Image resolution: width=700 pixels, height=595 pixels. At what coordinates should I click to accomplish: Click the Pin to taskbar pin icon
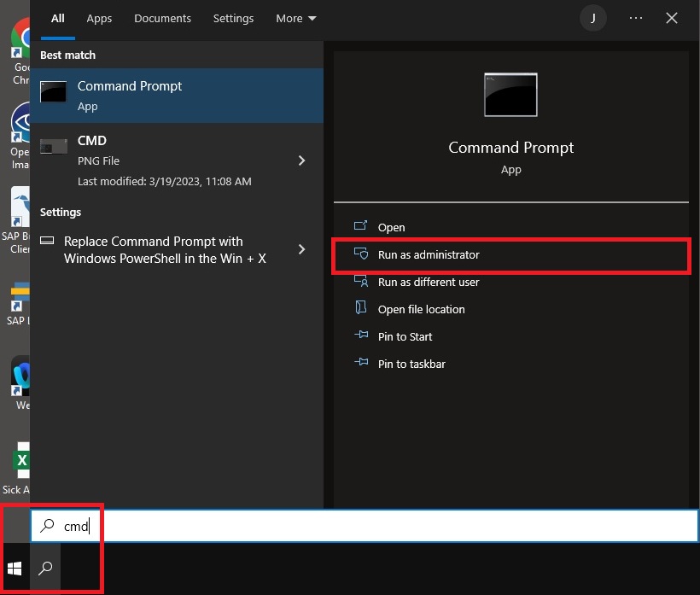click(361, 362)
